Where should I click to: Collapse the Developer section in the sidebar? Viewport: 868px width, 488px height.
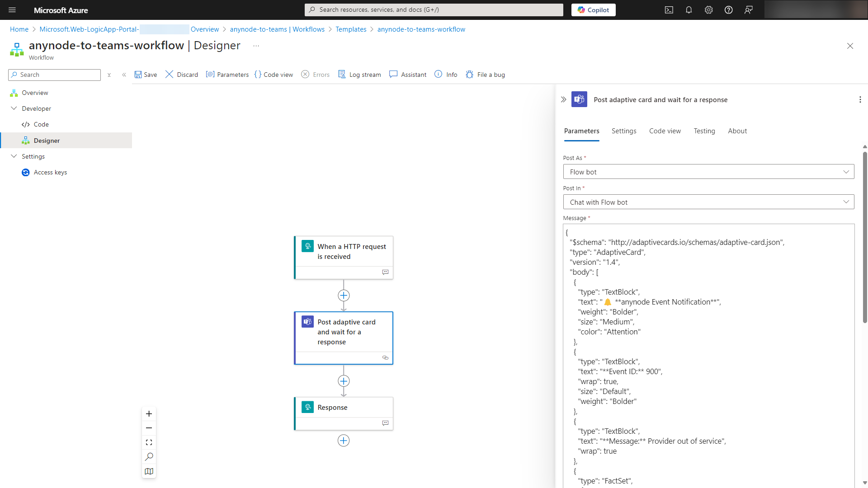click(14, 108)
